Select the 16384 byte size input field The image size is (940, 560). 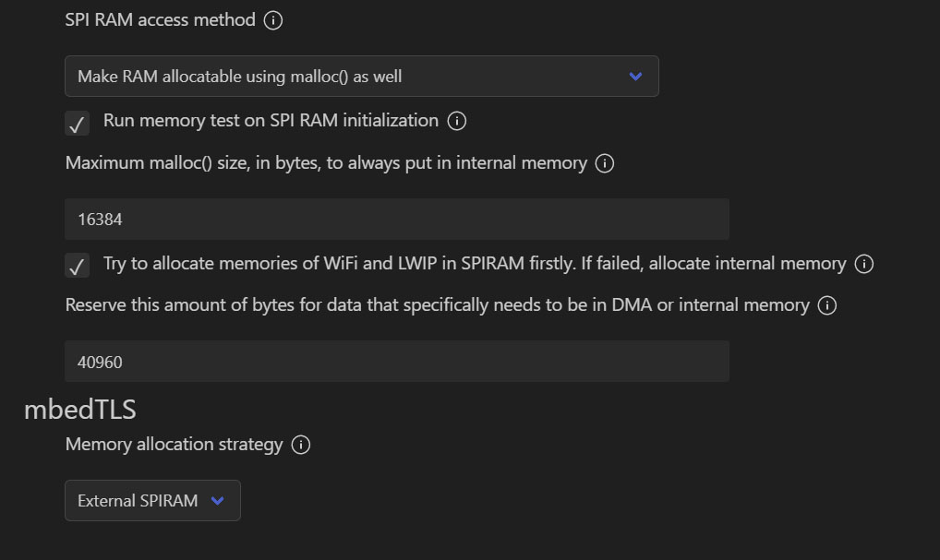[397, 219]
